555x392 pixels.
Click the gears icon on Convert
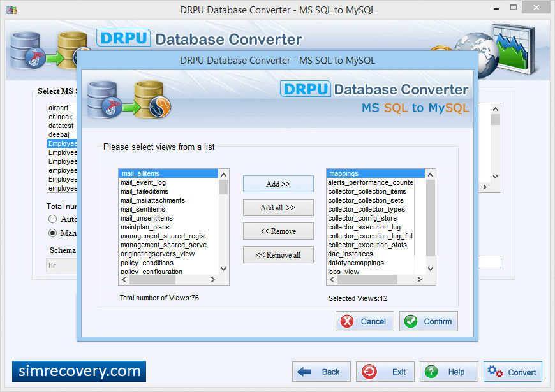point(495,372)
